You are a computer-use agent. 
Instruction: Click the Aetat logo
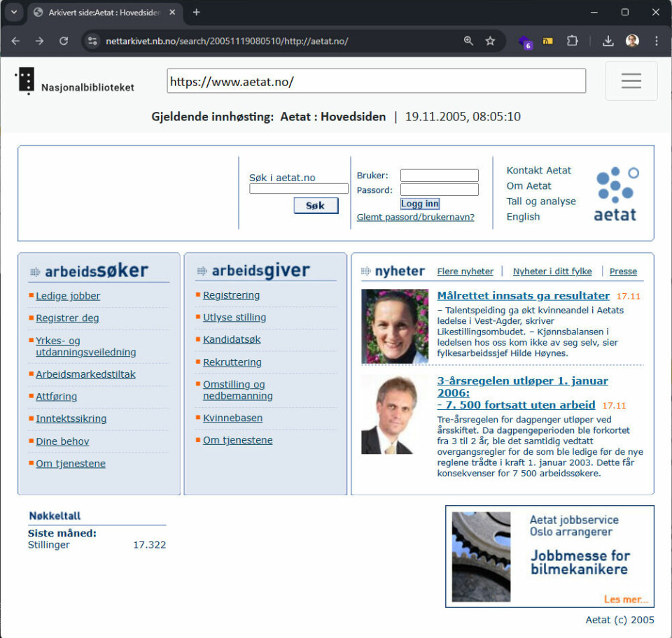coord(616,194)
